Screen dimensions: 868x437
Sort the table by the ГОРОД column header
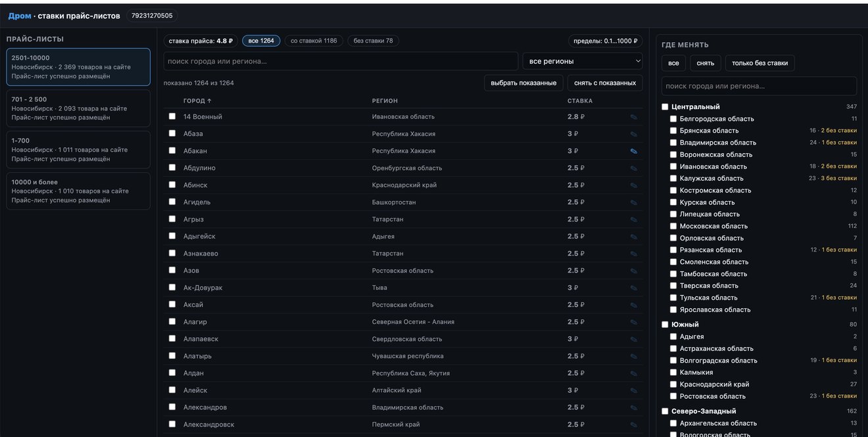coord(197,101)
